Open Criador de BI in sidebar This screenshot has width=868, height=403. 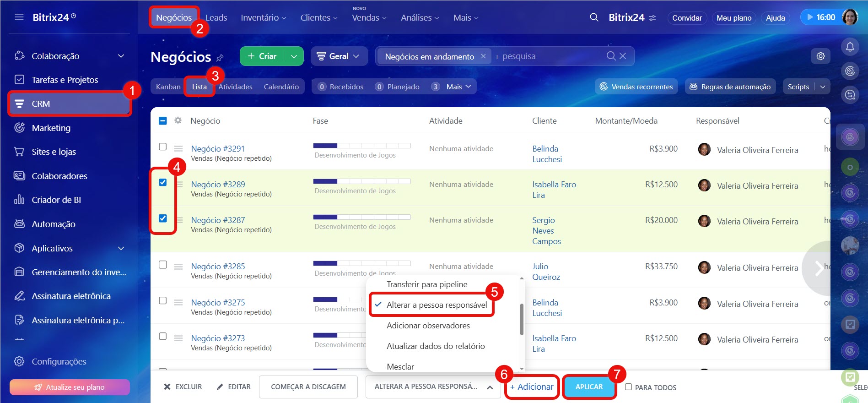[x=56, y=200]
